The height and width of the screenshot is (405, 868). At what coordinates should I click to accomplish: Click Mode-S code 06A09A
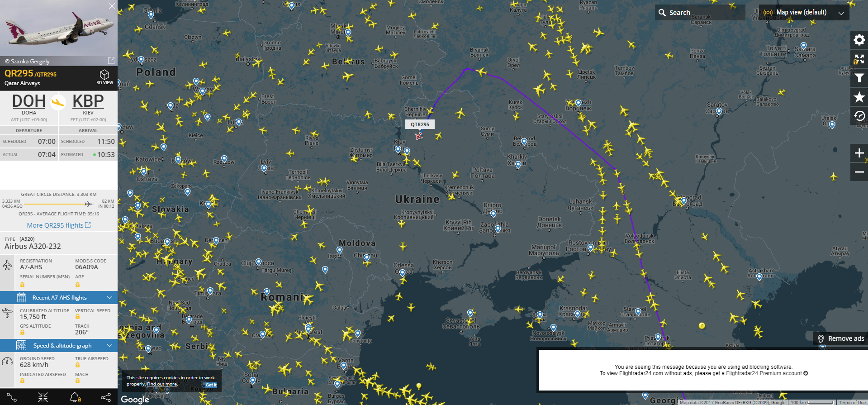(x=86, y=267)
